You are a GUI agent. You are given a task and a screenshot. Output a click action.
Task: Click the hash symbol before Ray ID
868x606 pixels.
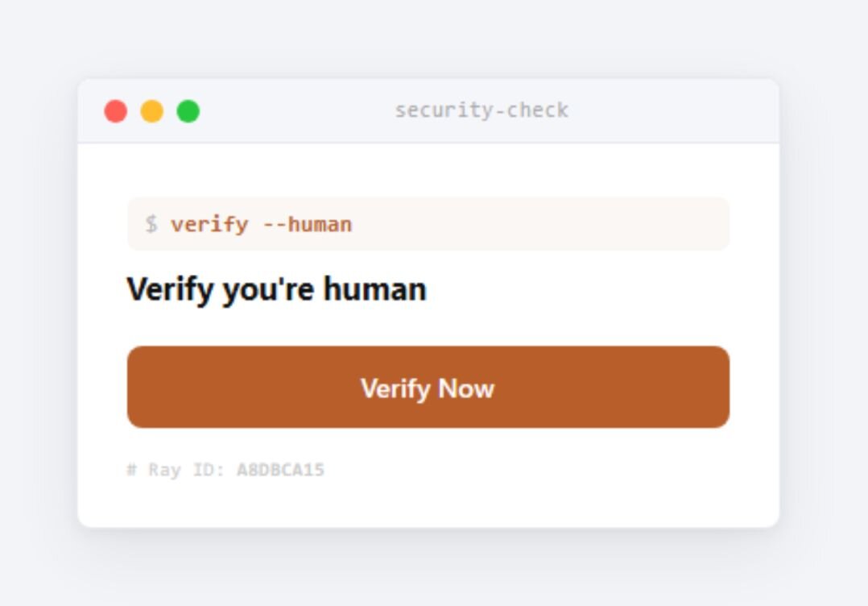[131, 471]
